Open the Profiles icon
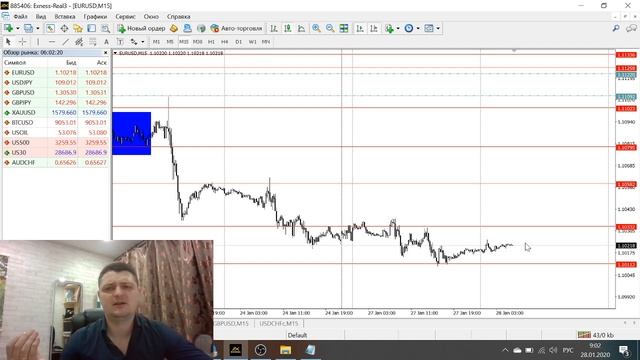Image resolution: width=640 pixels, height=360 pixels. pyautogui.click(x=28, y=28)
